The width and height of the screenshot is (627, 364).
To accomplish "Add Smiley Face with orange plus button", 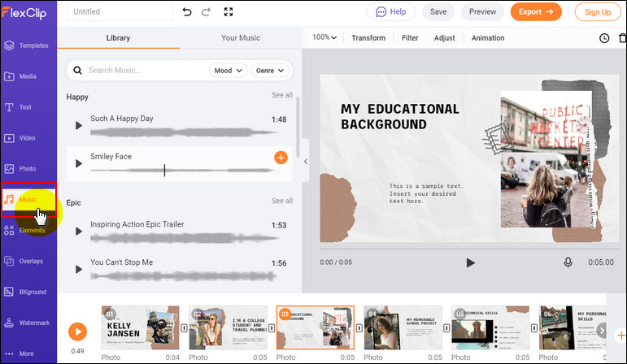I will pyautogui.click(x=281, y=158).
